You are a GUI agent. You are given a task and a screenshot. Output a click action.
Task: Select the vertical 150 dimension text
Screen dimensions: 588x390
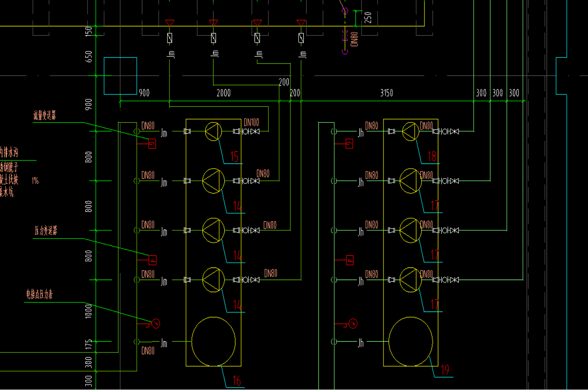pos(88,31)
